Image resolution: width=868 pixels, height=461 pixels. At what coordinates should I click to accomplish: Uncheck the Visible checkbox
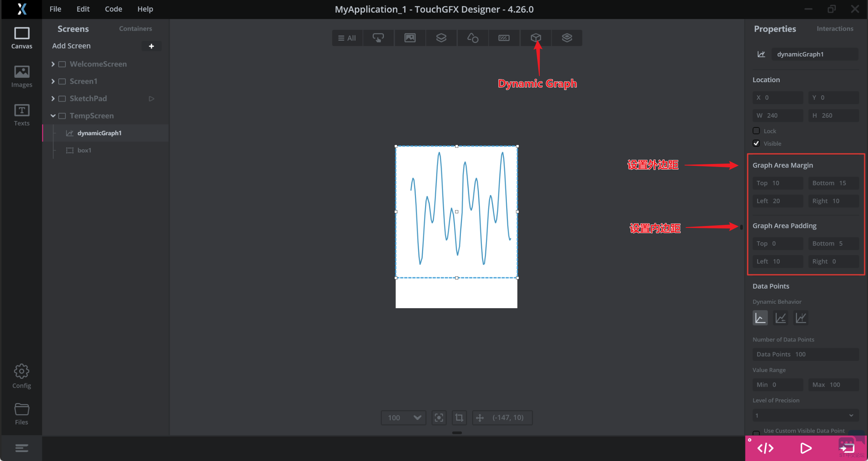(x=756, y=143)
